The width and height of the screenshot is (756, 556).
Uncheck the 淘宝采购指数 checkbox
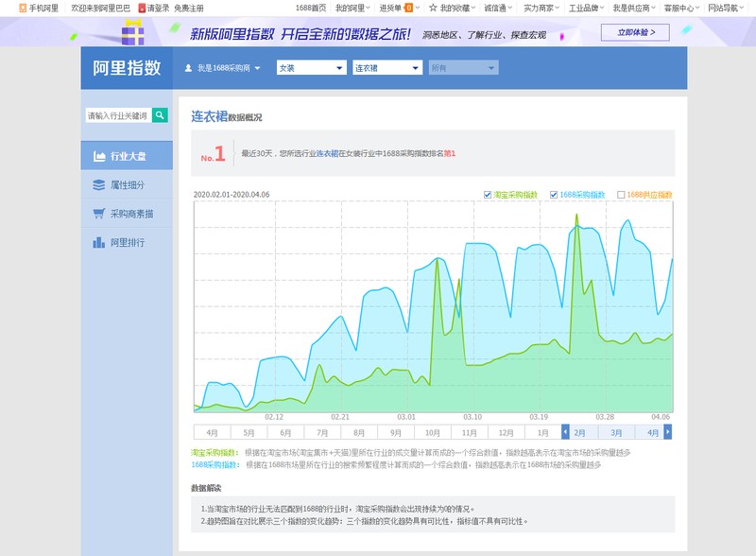pos(488,195)
